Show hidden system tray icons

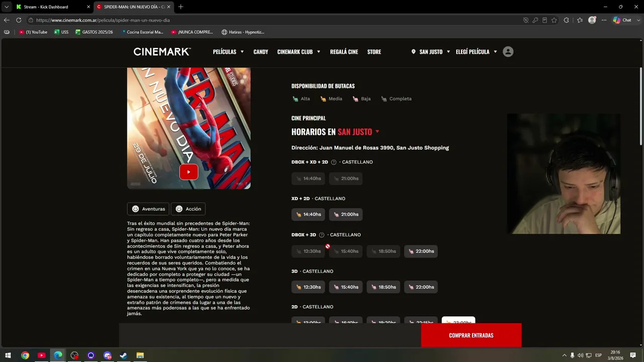pos(564,355)
